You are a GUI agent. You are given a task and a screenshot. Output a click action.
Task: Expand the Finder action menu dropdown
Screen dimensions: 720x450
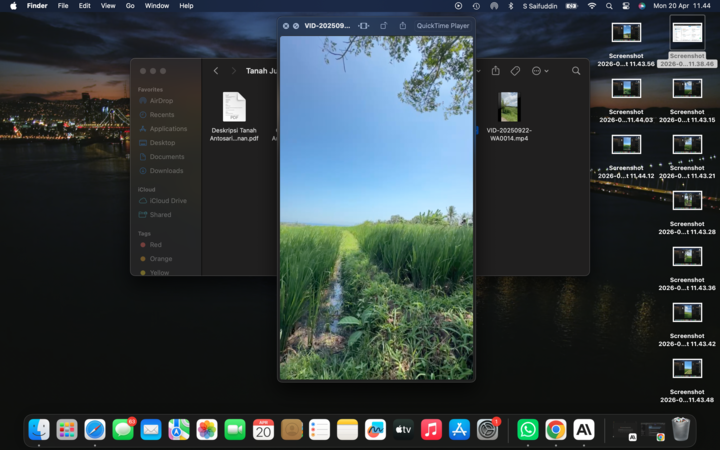540,71
